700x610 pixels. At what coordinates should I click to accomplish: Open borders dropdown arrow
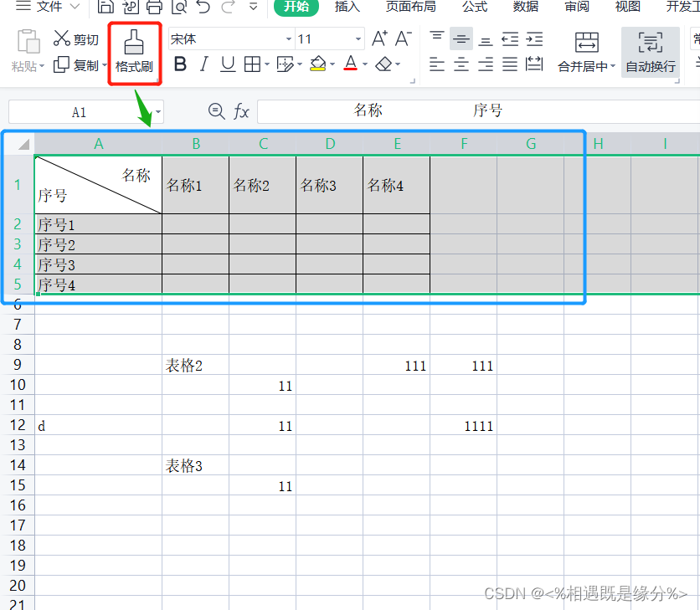(267, 64)
